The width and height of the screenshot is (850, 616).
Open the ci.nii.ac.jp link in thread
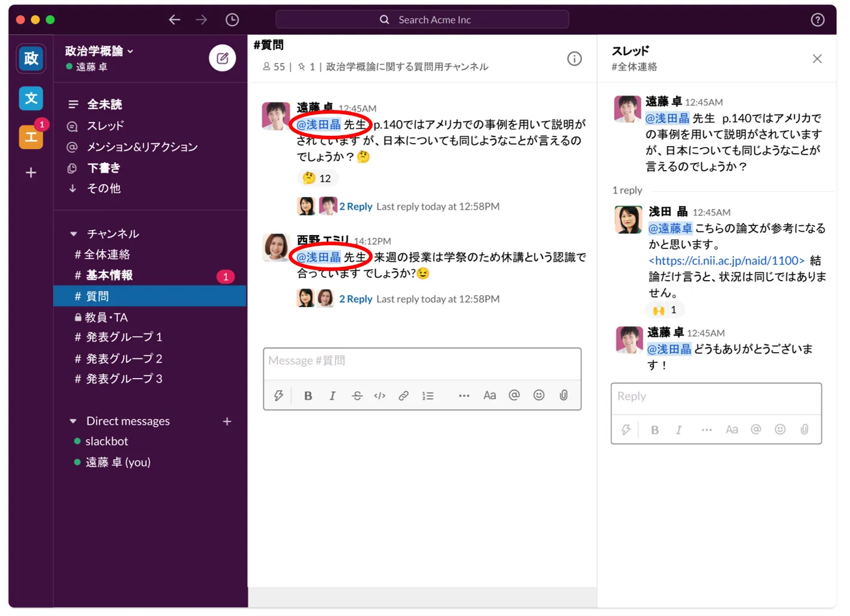(726, 260)
